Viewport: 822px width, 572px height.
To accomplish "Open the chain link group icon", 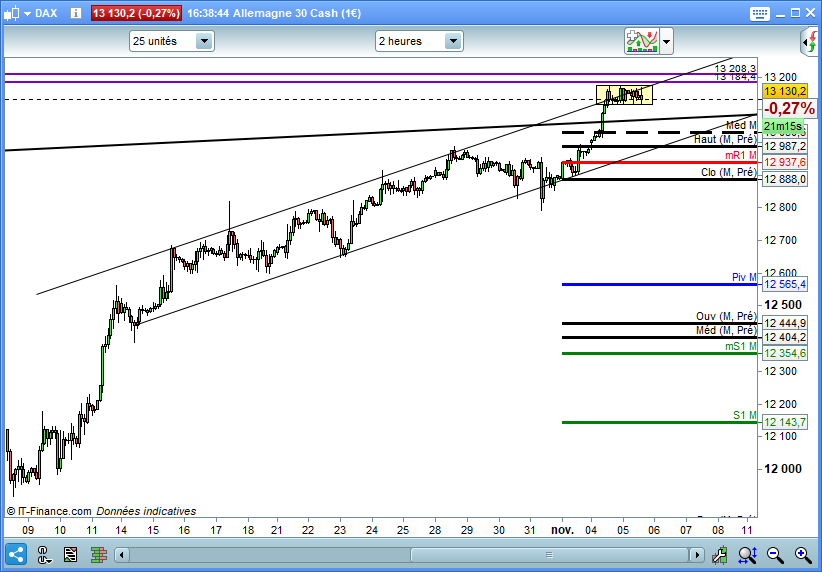I will (44, 554).
